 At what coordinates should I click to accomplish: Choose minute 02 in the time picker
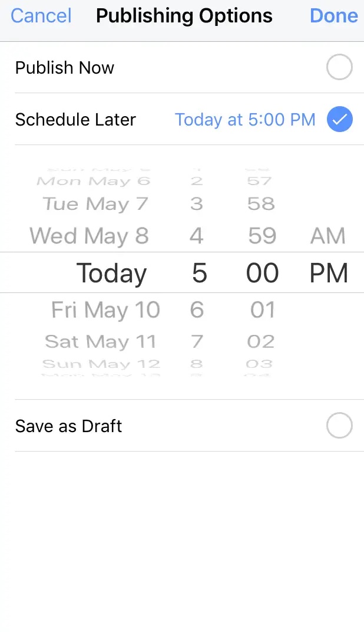click(x=261, y=341)
